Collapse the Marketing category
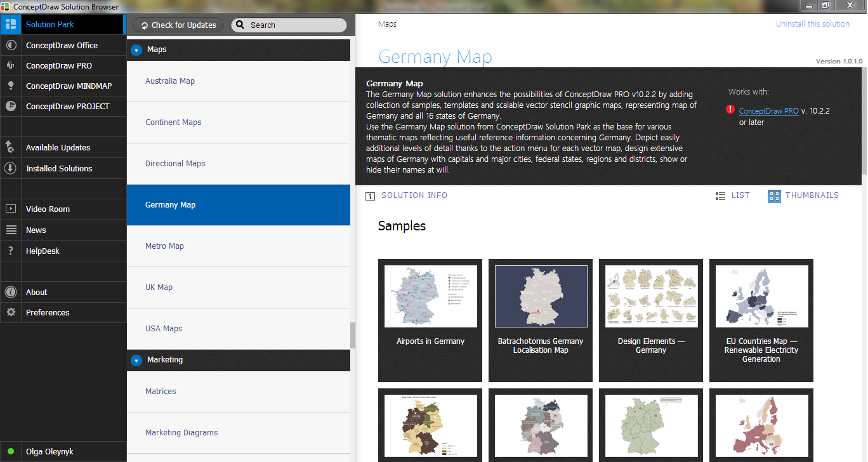868x462 pixels. 136,360
